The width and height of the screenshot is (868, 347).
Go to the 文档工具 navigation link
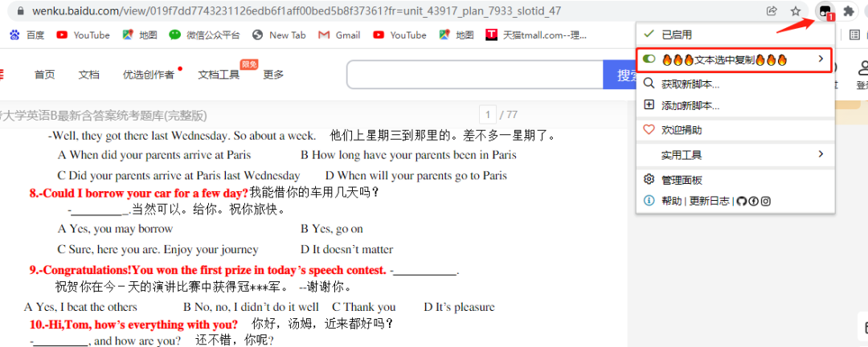click(x=219, y=75)
